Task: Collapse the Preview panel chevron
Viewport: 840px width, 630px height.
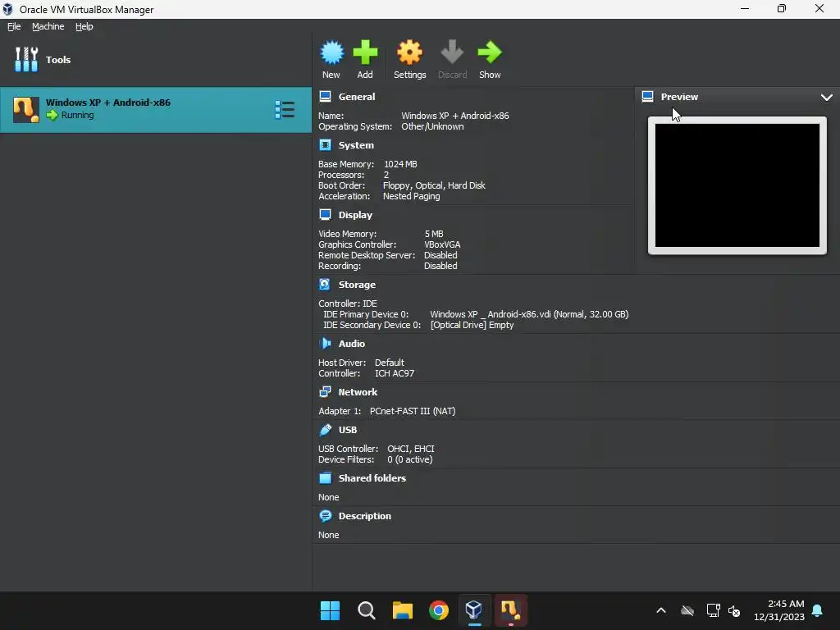Action: click(827, 97)
